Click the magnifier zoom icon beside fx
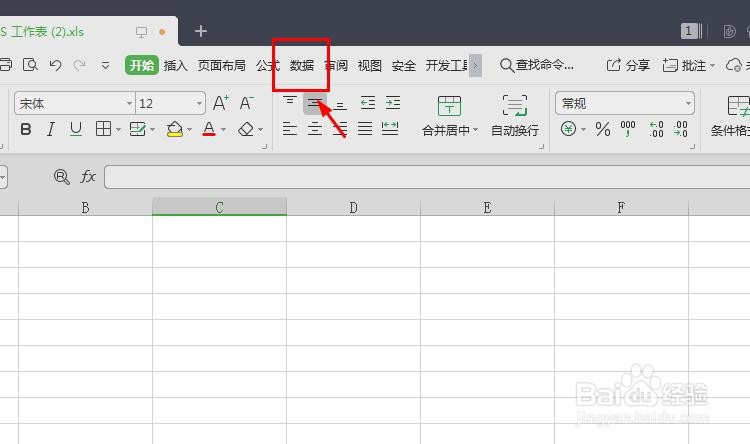Screen dimensions: 750x444 62,177
